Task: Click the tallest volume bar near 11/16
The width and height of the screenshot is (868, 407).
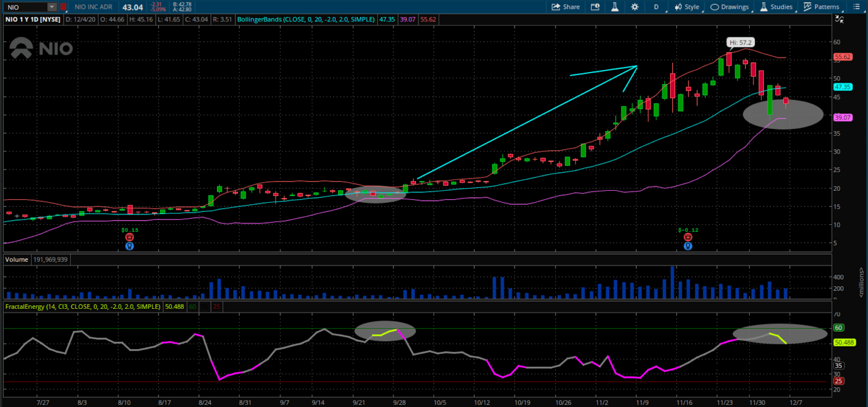Action: [x=673, y=282]
